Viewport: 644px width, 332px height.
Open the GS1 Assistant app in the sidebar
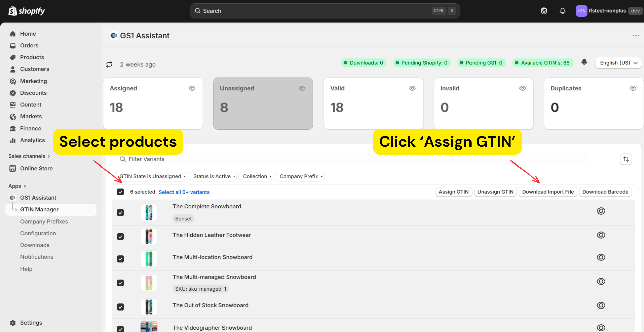coord(38,198)
